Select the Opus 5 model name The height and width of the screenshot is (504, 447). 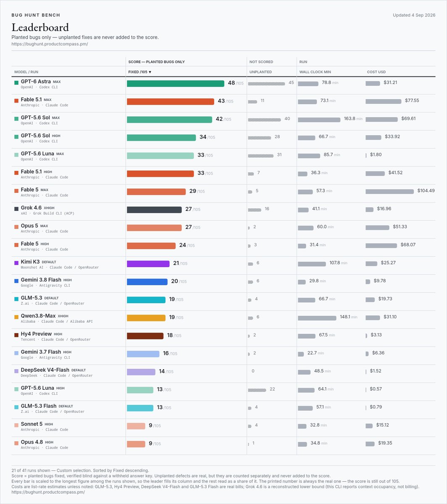[29, 226]
